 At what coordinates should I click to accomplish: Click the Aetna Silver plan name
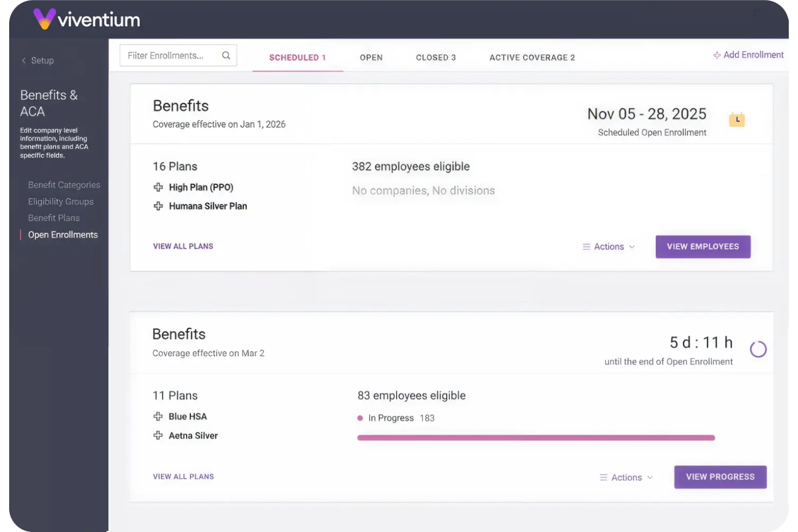coord(193,436)
